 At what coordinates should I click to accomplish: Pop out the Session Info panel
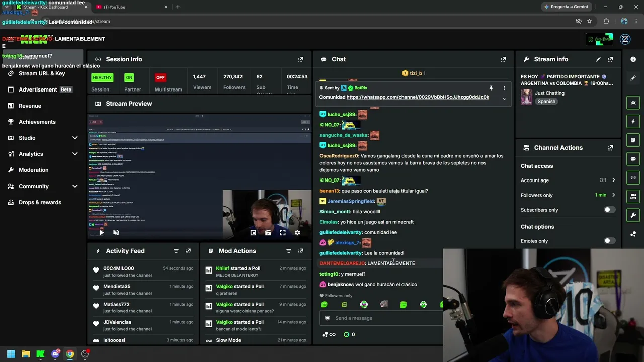click(x=301, y=59)
